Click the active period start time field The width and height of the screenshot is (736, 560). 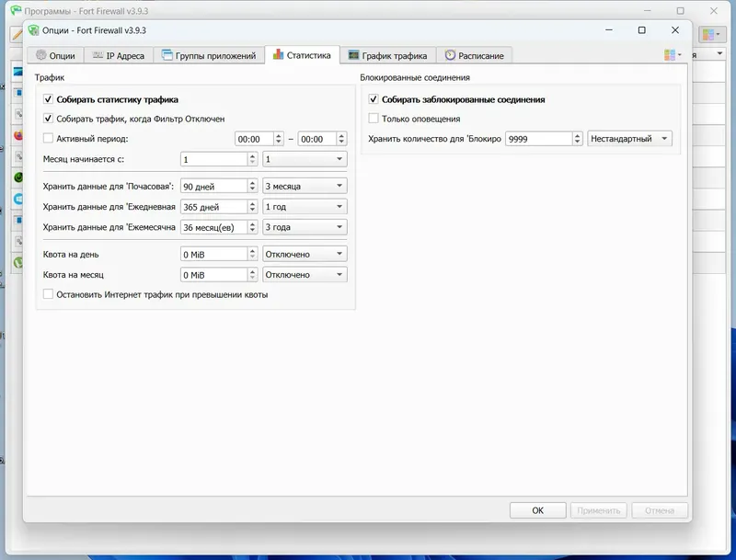(x=254, y=139)
